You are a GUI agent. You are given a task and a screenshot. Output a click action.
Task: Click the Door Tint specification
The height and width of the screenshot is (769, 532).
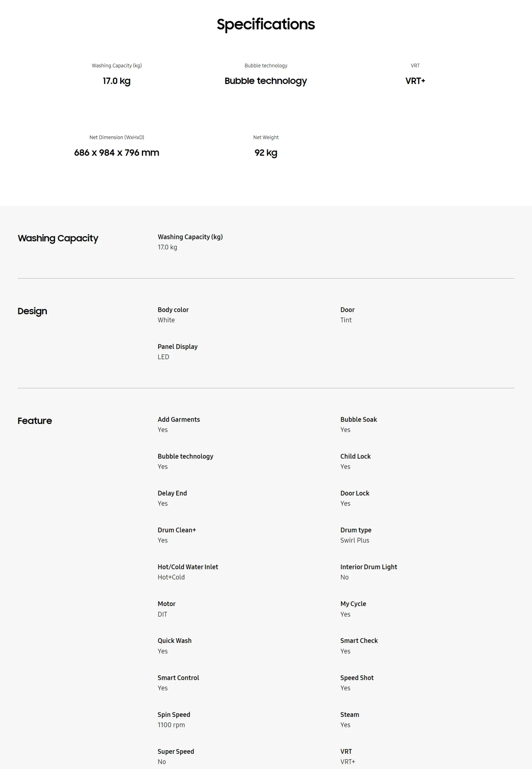(347, 315)
